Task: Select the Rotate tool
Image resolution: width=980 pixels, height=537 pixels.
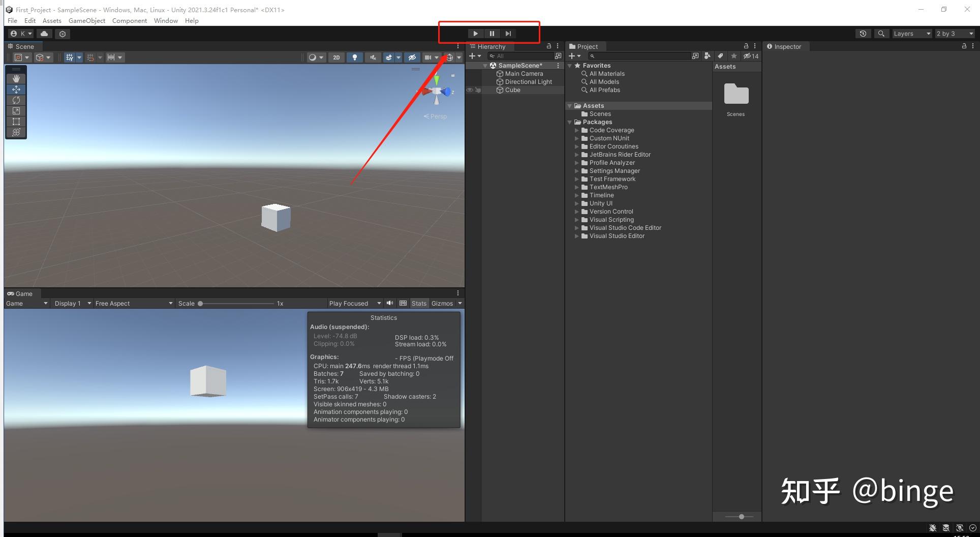Action: point(16,100)
